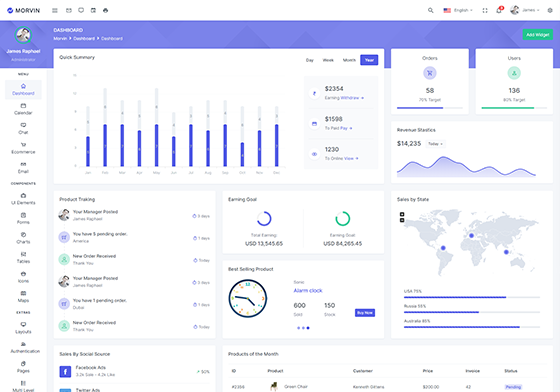The height and width of the screenshot is (392, 560).
Task: Open Maps in the sidebar
Action: coord(23,297)
